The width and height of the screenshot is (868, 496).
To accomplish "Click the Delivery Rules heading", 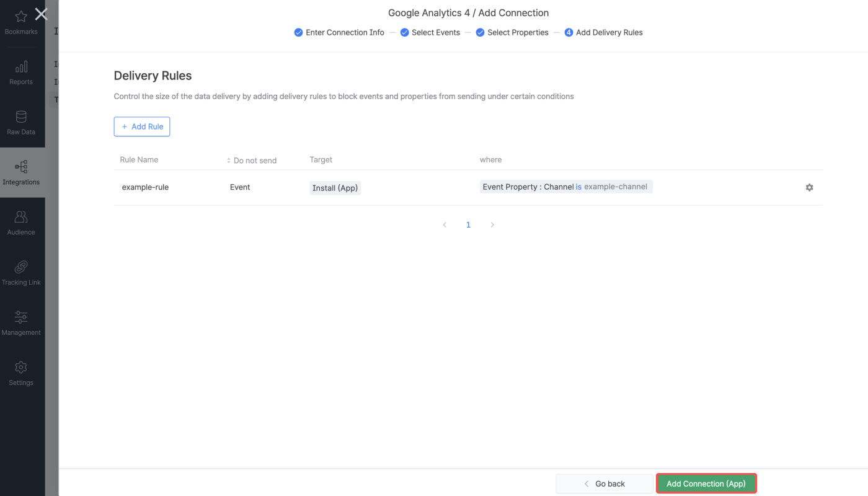I will click(x=153, y=76).
